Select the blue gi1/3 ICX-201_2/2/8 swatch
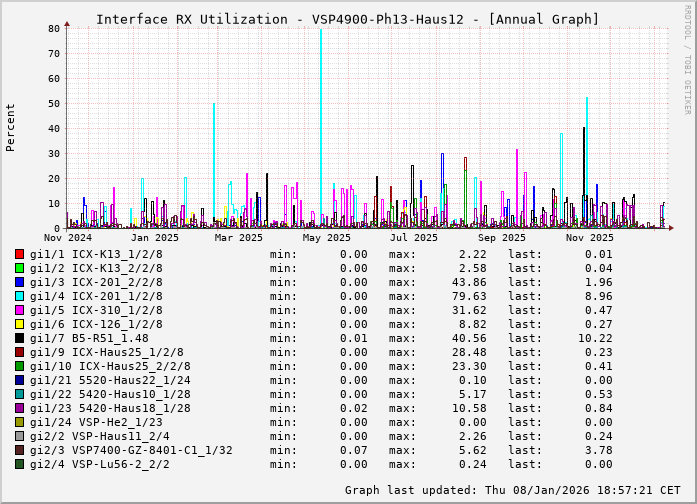This screenshot has width=697, height=504. pyautogui.click(x=20, y=282)
